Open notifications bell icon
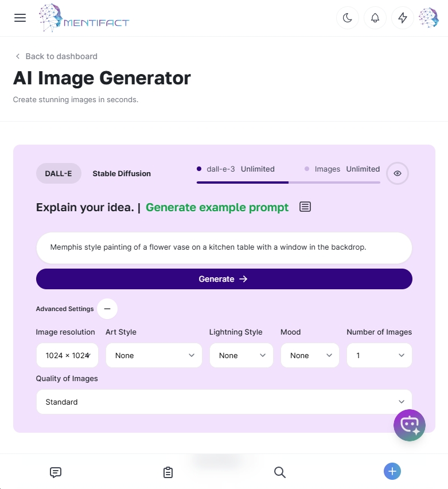 pyautogui.click(x=375, y=18)
